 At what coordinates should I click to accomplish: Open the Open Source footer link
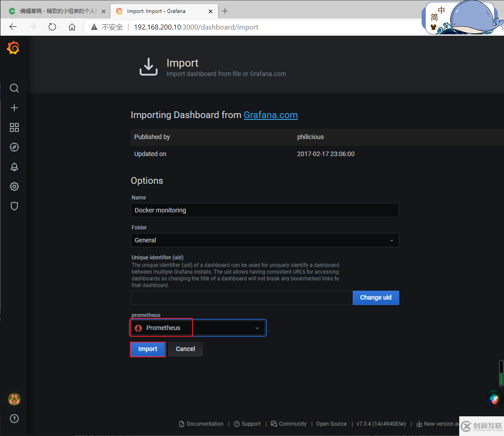pyautogui.click(x=331, y=424)
